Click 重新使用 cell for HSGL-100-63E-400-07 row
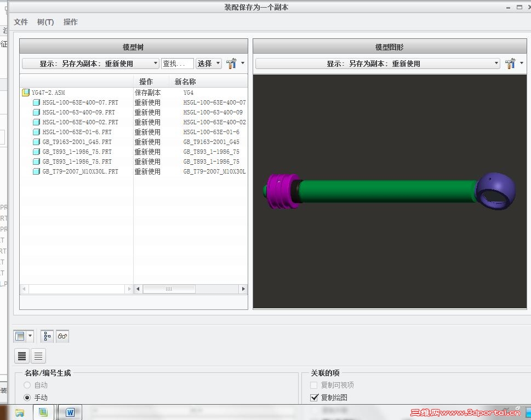The width and height of the screenshot is (531, 420). point(147,102)
